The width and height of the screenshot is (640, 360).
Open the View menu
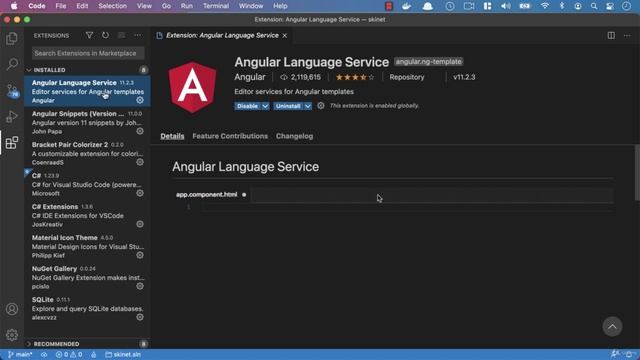point(144,6)
